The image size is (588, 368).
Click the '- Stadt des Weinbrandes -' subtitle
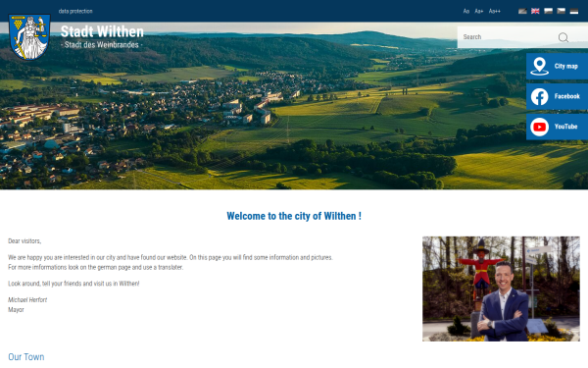[101, 45]
